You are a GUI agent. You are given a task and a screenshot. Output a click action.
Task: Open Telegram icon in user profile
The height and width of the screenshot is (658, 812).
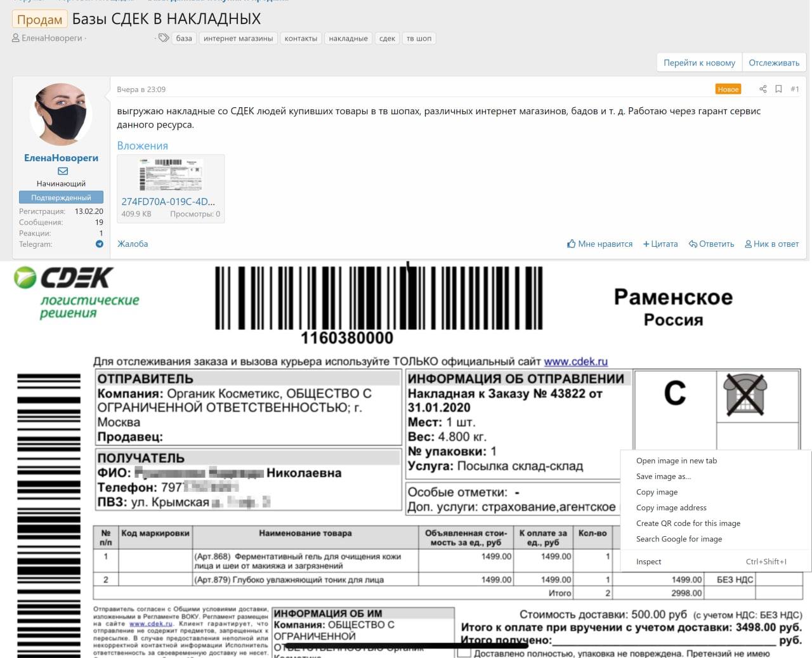(100, 244)
